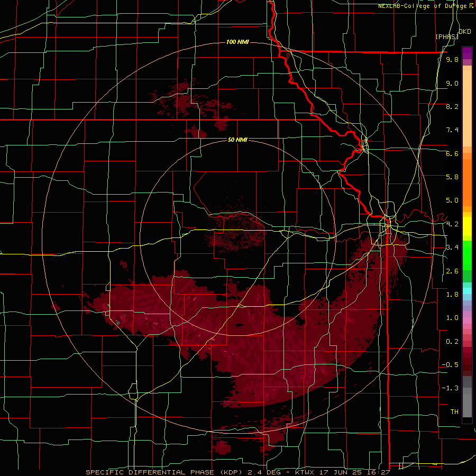Click the 0.2 value on the color scale
Image resolution: width=476 pixels, height=476 pixels.
pyautogui.click(x=452, y=342)
